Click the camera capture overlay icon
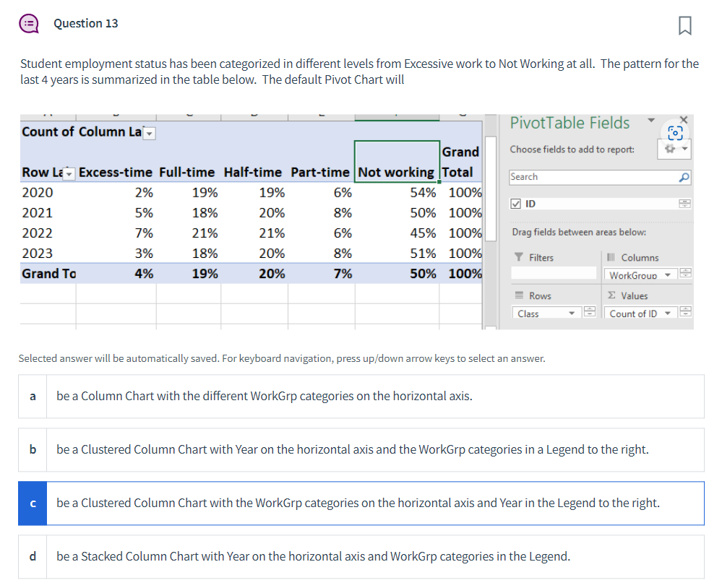This screenshot has width=722, height=588. (x=675, y=133)
